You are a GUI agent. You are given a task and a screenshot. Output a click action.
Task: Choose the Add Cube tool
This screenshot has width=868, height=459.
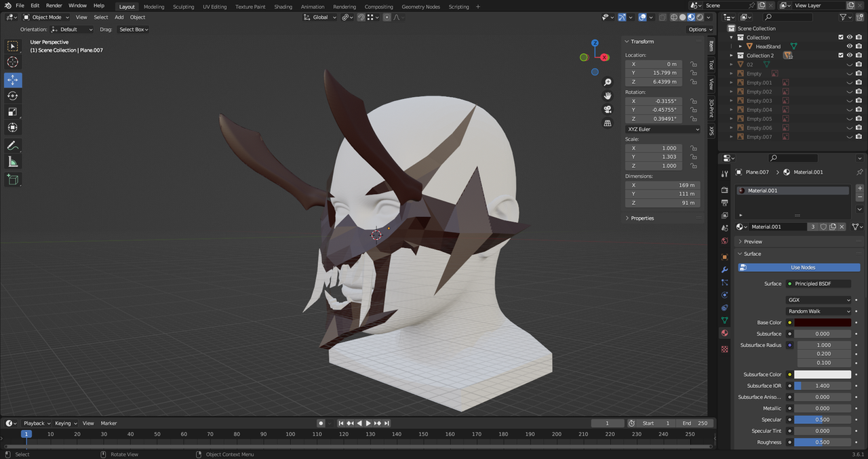click(13, 180)
